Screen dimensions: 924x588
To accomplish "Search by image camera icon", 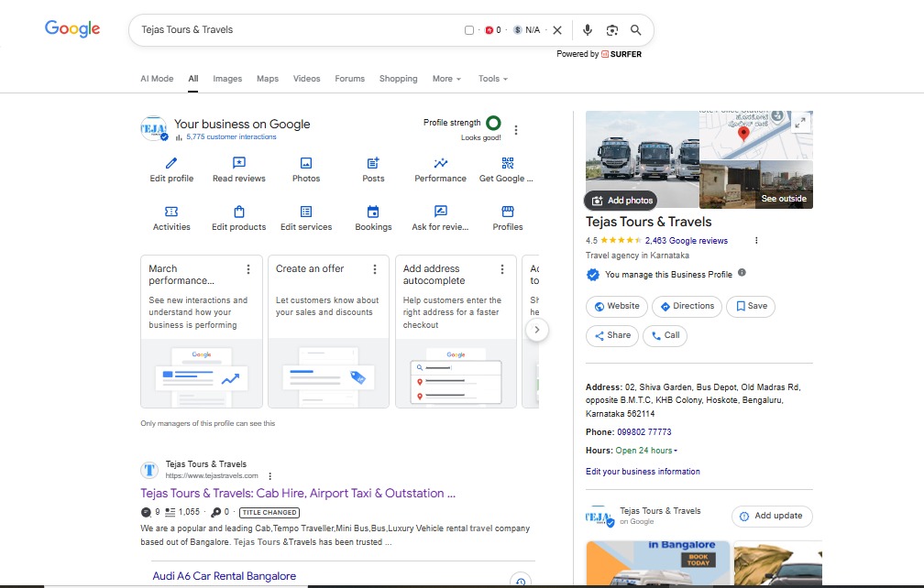I will 611,30.
